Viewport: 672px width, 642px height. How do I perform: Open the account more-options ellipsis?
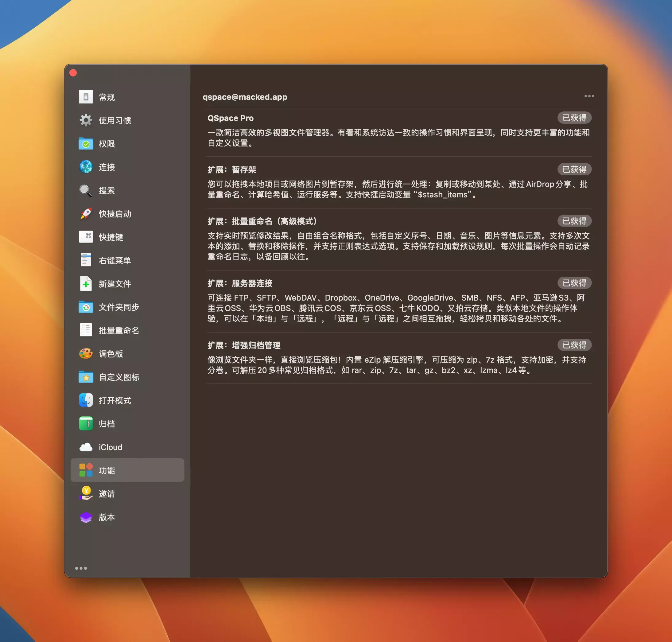click(x=589, y=96)
